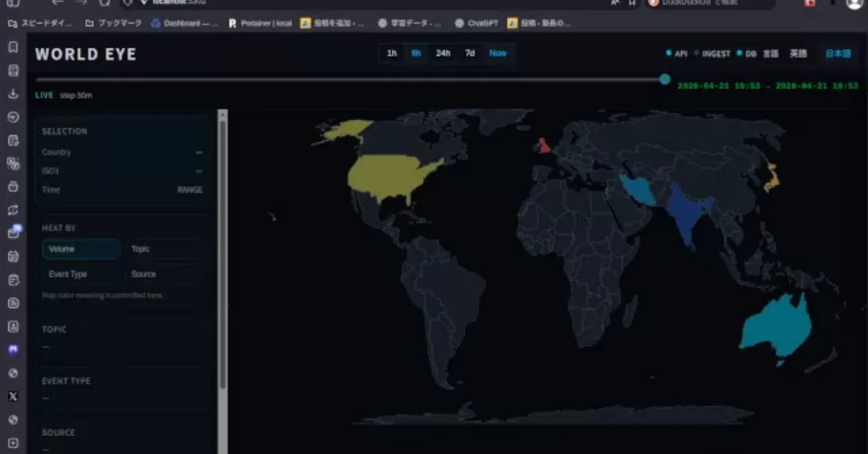Viewport: 868px width, 454px height.
Task: Select the 24h time range
Action: [x=443, y=53]
